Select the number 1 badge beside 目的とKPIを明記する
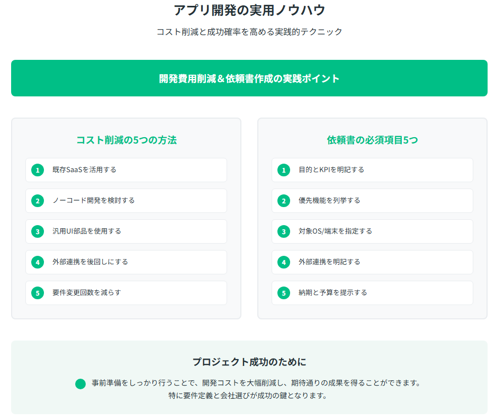504x420 pixels. pos(284,170)
